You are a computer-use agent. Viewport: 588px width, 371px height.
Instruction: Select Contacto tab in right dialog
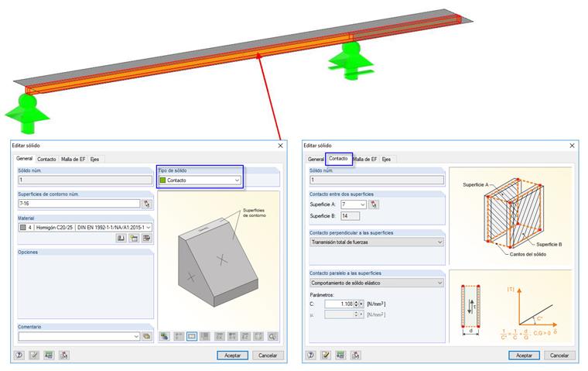pyautogui.click(x=338, y=159)
